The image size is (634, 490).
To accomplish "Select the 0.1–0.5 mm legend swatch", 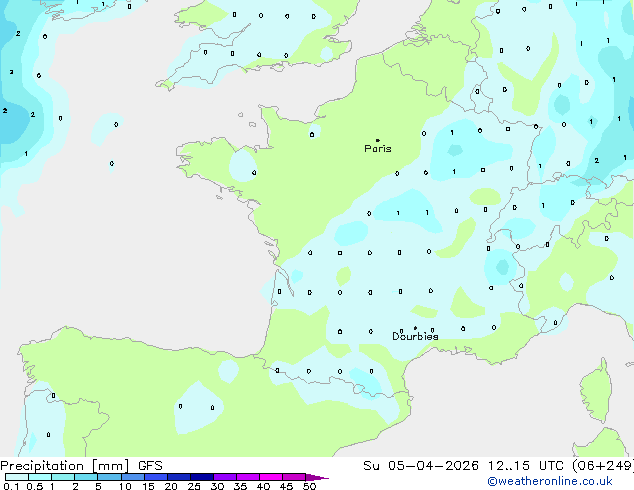I will click(x=17, y=477).
